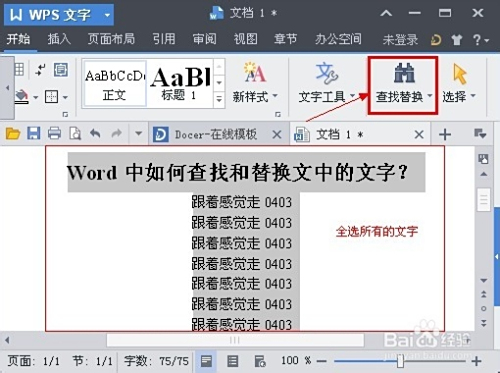The height and width of the screenshot is (373, 500).
Task: Click the New Style (新样式) icon
Action: click(255, 72)
